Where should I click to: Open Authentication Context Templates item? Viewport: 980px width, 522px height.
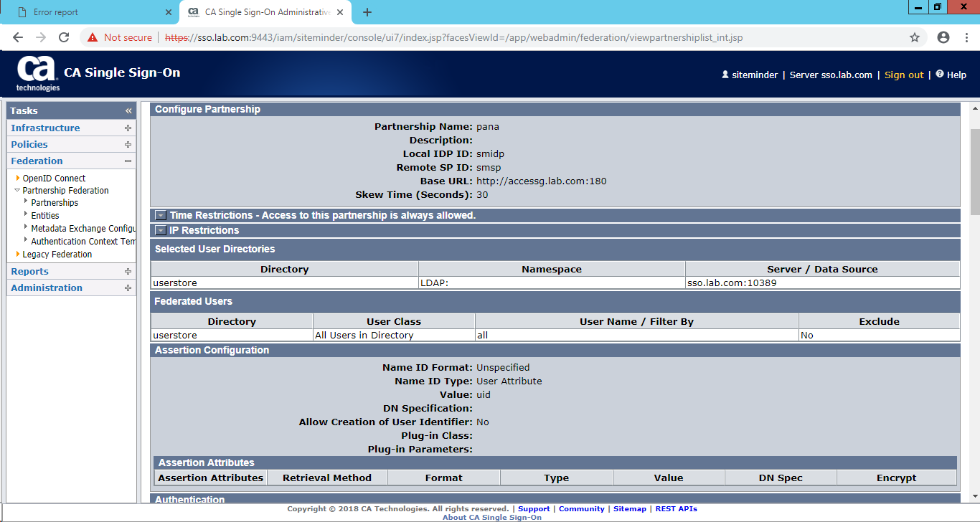coord(83,241)
